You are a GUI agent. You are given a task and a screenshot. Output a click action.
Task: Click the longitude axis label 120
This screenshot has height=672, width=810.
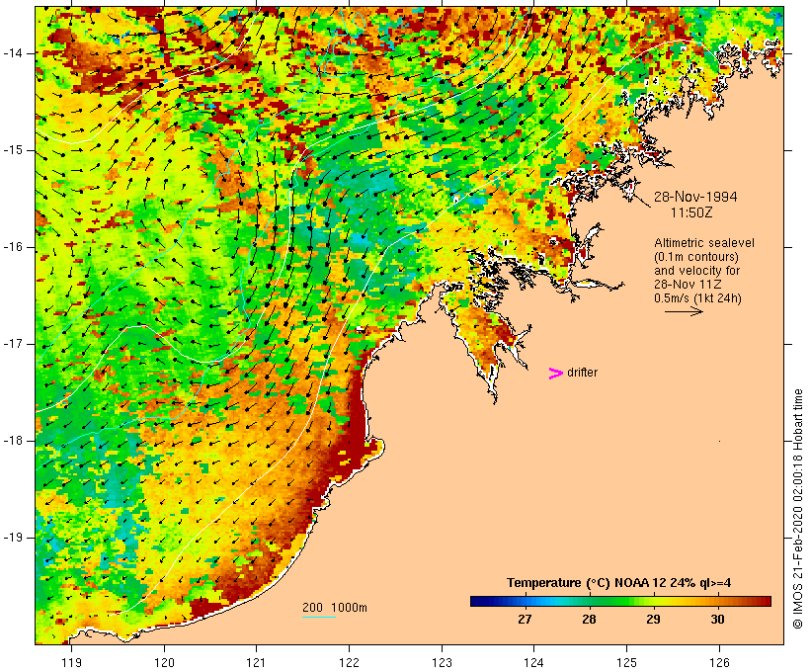tap(164, 662)
